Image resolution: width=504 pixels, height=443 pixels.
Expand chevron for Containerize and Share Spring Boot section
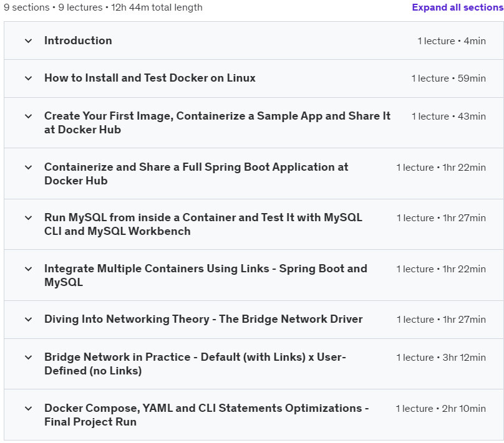coord(28,167)
